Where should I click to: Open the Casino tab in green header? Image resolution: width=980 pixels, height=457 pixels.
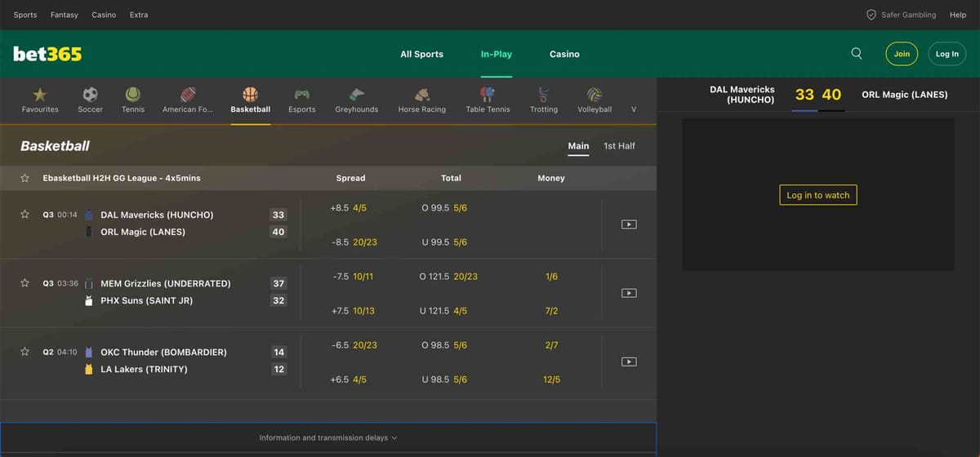[564, 54]
